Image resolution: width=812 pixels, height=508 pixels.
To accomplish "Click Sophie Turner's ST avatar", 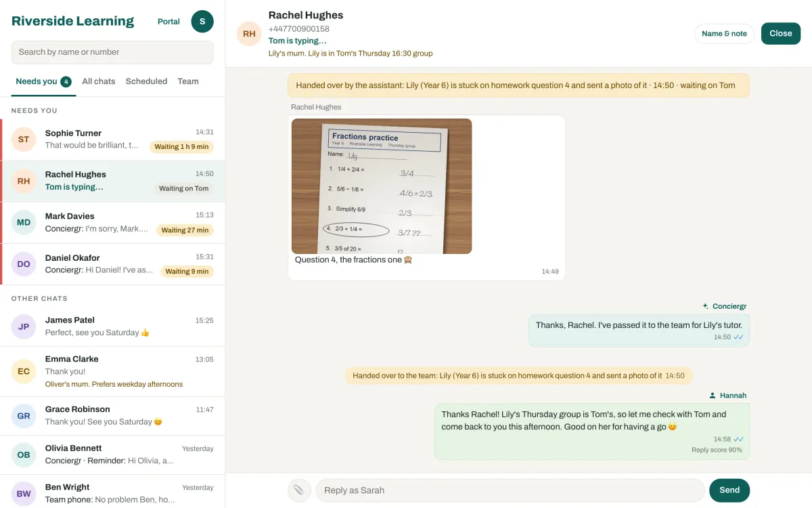I will click(24, 140).
